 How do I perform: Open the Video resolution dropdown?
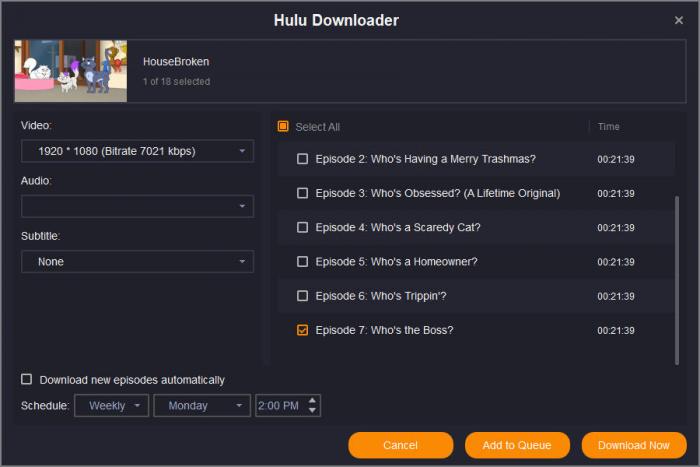[x=138, y=151]
